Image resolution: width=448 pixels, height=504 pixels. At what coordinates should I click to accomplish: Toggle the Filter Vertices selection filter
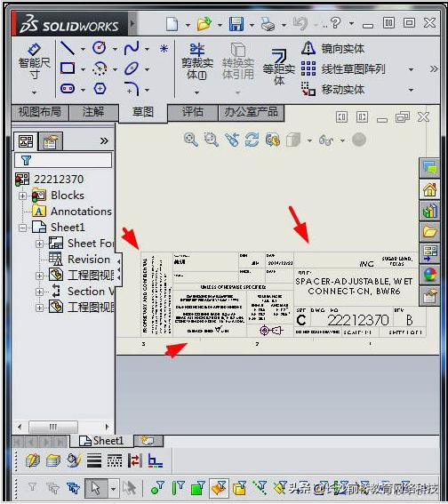point(157,488)
